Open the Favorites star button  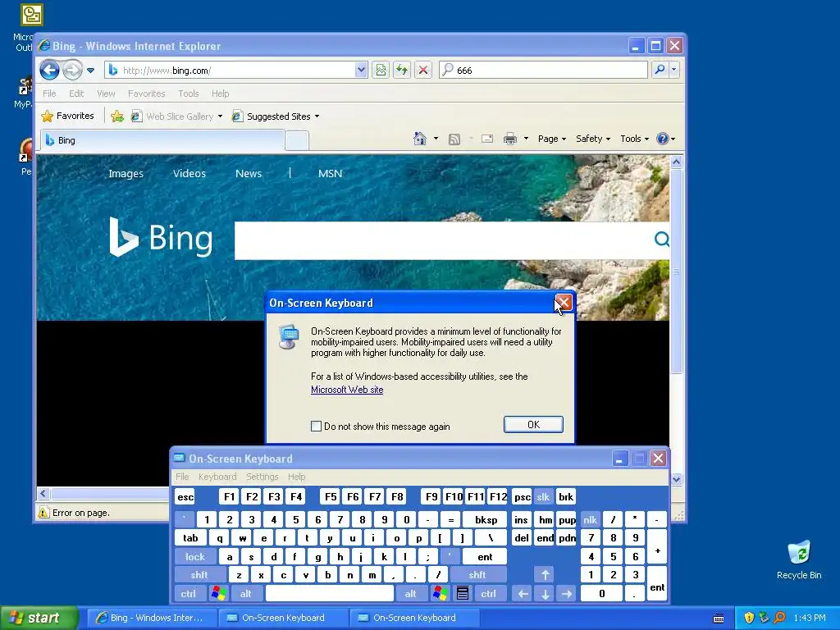[68, 116]
